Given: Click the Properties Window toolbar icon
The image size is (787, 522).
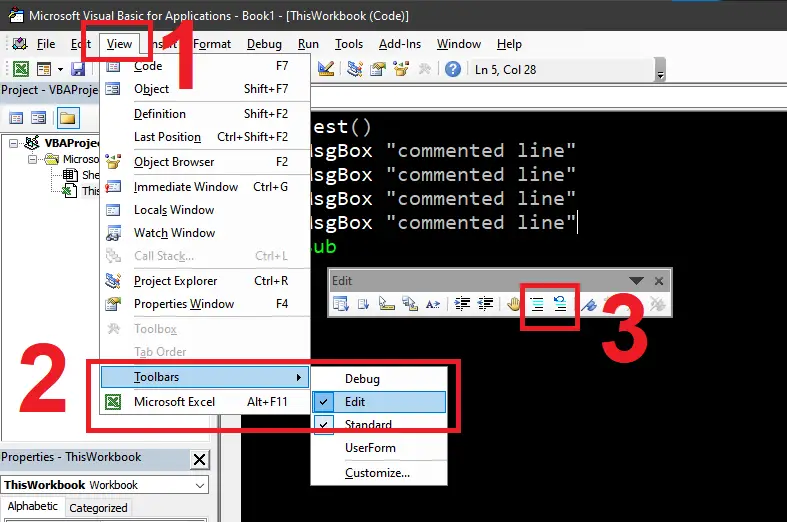Looking at the screenshot, I should [378, 69].
